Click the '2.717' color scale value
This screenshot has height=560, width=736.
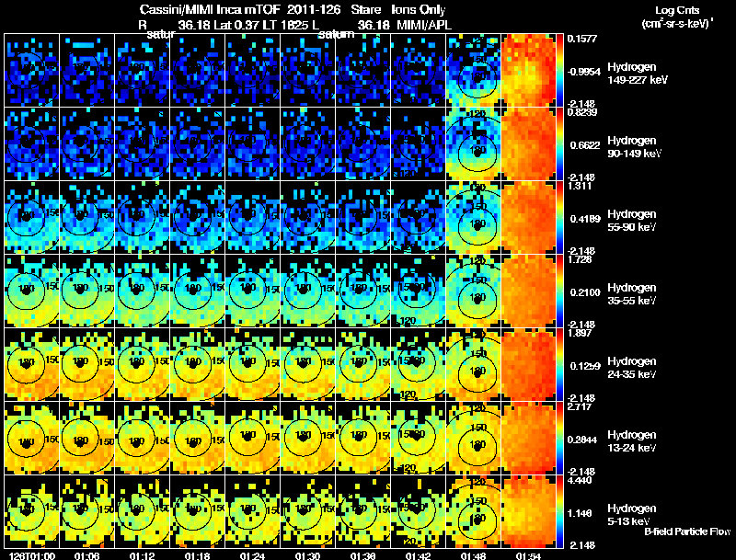click(580, 406)
